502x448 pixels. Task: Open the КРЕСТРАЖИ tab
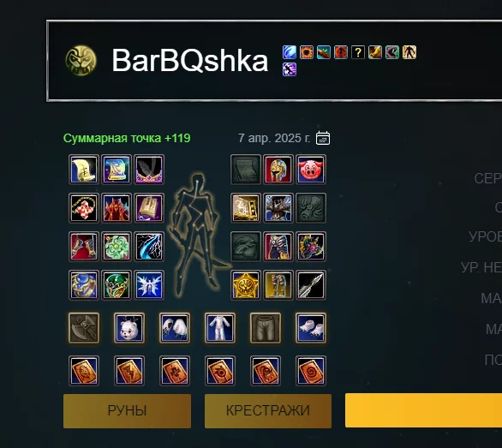(268, 411)
